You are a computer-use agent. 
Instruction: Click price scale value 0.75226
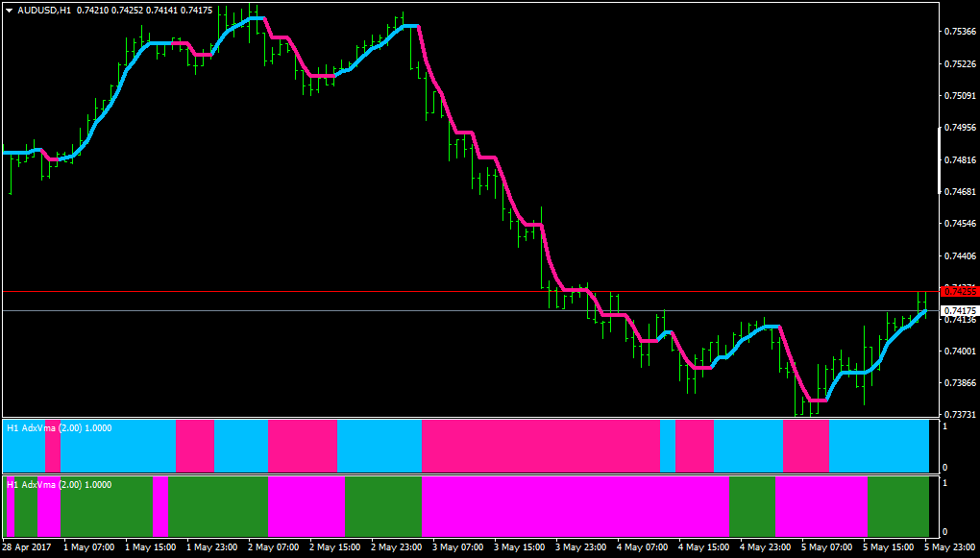pos(961,63)
